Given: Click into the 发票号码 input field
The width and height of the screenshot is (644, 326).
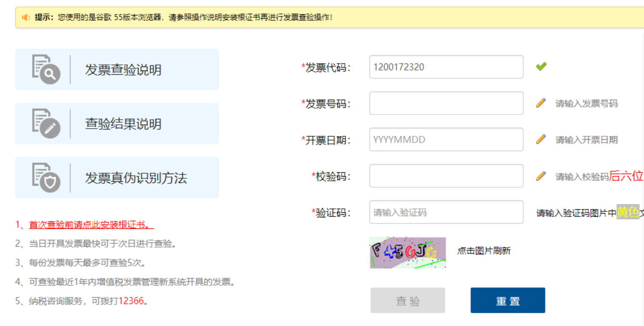Looking at the screenshot, I should 446,103.
